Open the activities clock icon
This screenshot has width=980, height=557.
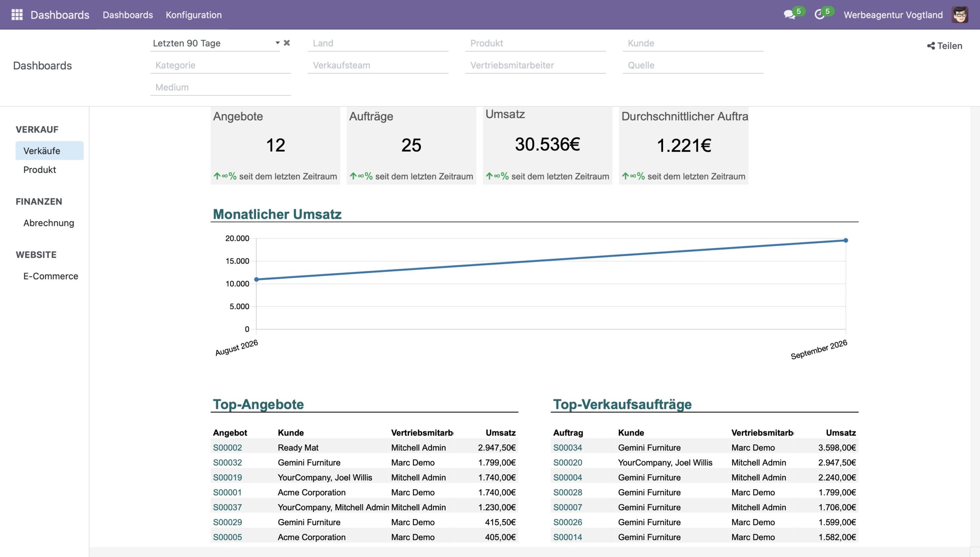(819, 15)
